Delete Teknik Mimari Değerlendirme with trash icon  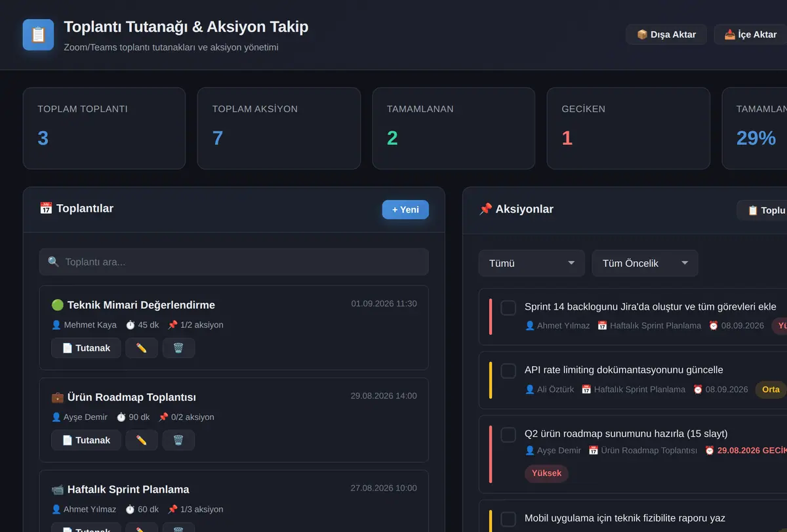click(178, 348)
